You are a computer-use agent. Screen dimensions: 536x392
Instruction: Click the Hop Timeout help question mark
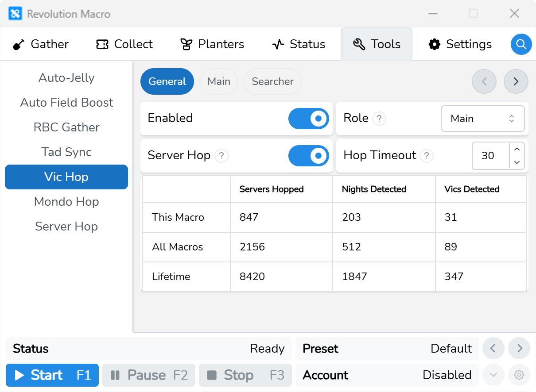[427, 156]
